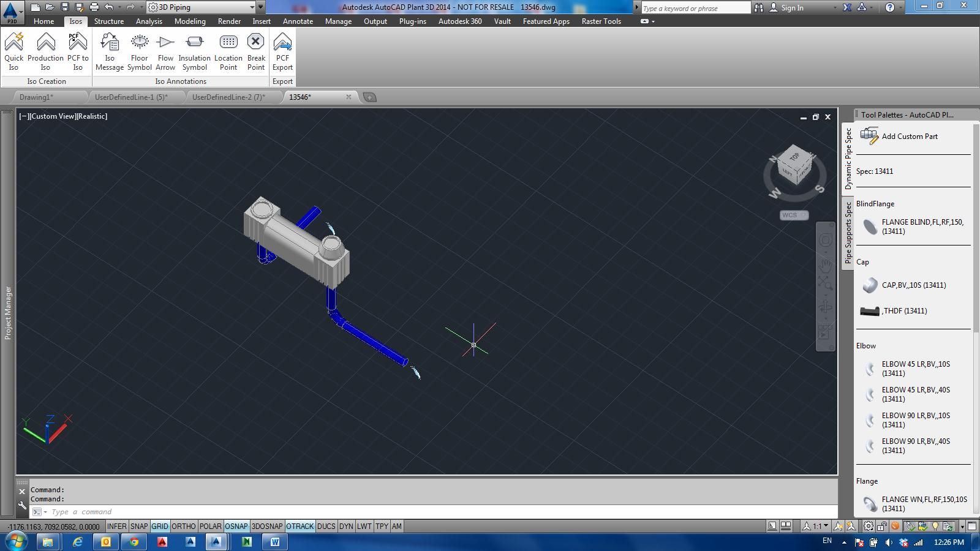Insert an Iso Message annotation

point(110,51)
